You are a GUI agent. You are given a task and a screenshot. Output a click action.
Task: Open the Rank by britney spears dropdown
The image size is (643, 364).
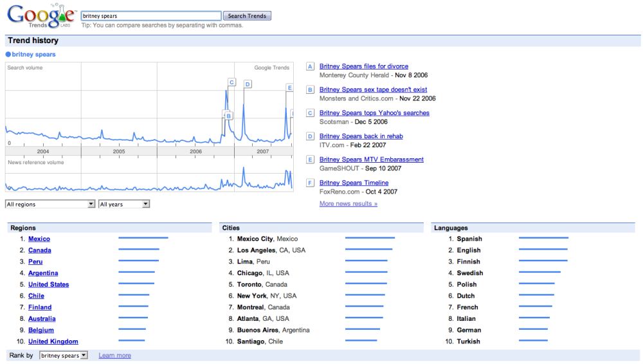pyautogui.click(x=64, y=356)
